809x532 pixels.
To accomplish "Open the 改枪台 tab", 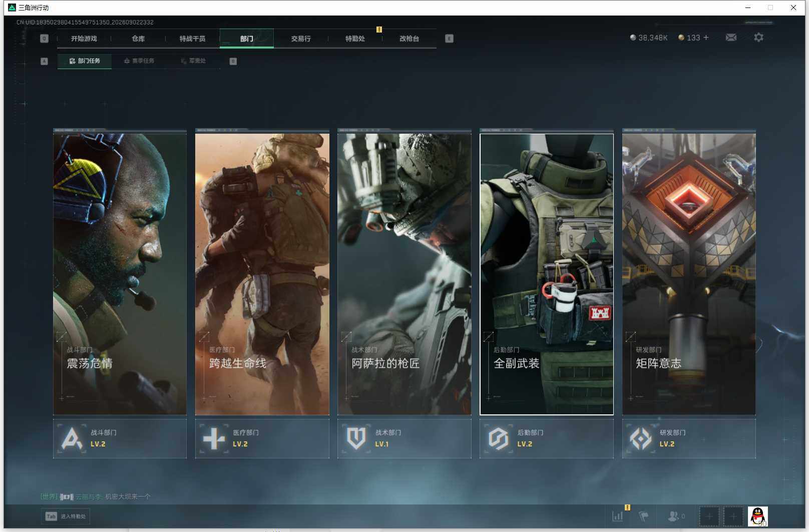I will pos(409,39).
